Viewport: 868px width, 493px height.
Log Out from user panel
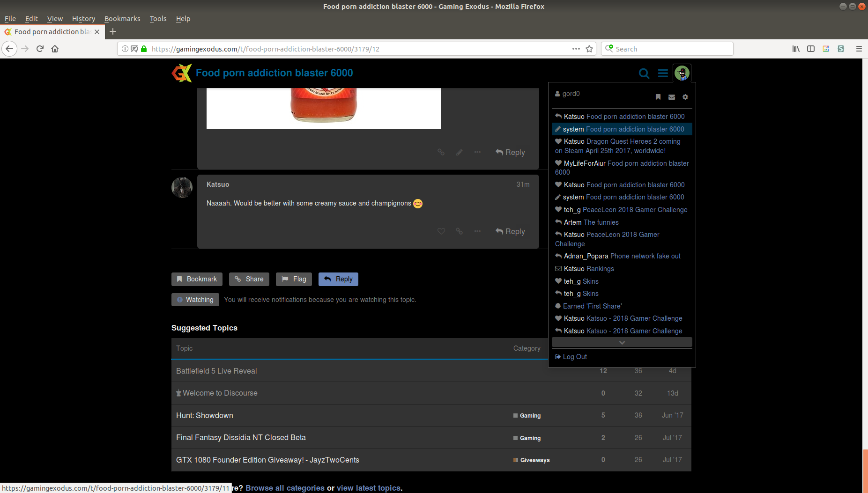[571, 357]
